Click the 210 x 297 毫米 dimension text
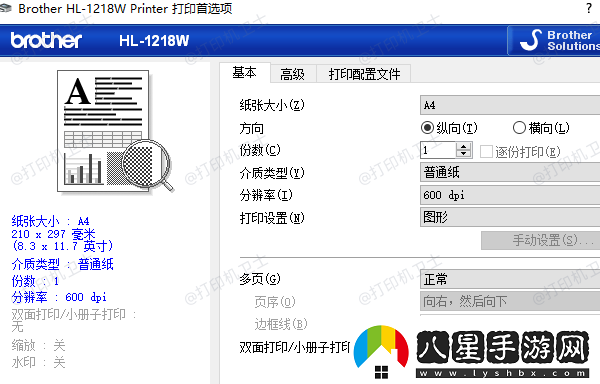This screenshot has height=384, width=600. pos(53,234)
